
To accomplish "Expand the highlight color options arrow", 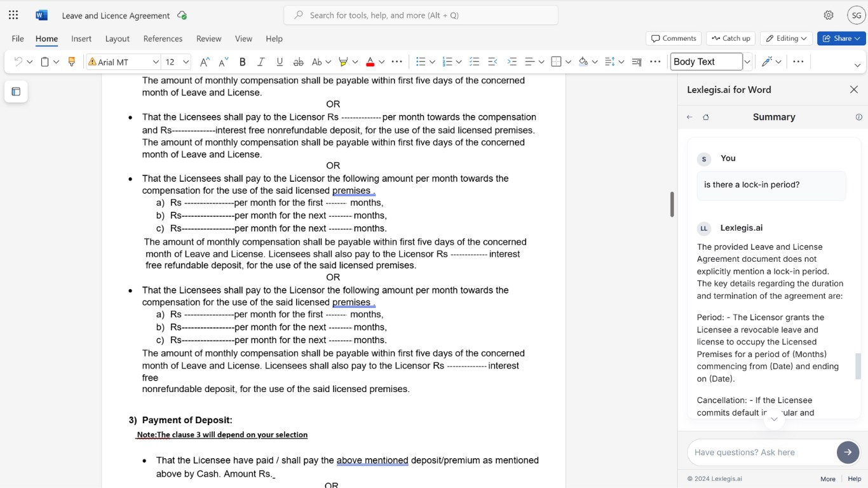I will coord(355,62).
